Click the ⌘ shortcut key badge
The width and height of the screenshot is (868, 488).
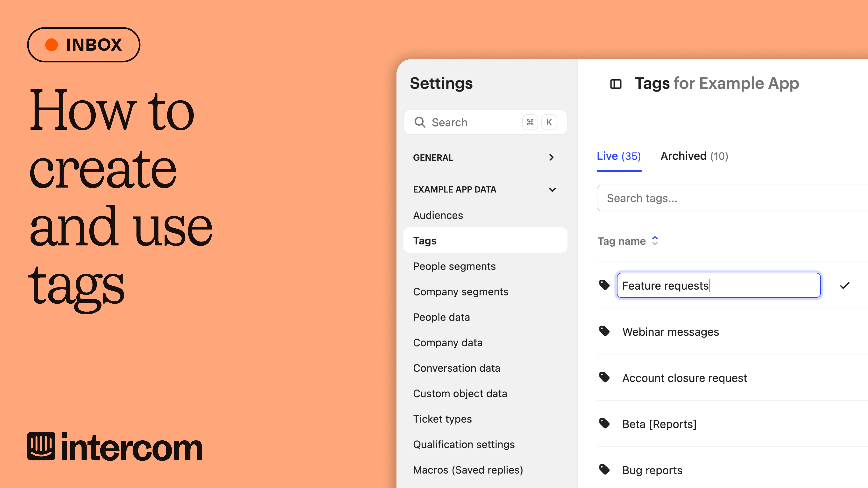point(530,122)
